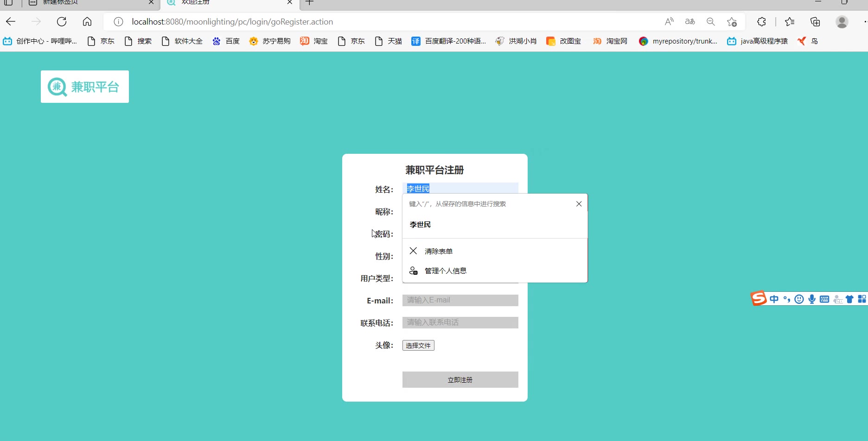Open 创作中心 - 哔哩哔 bookmark
The image size is (868, 441).
(40, 41)
